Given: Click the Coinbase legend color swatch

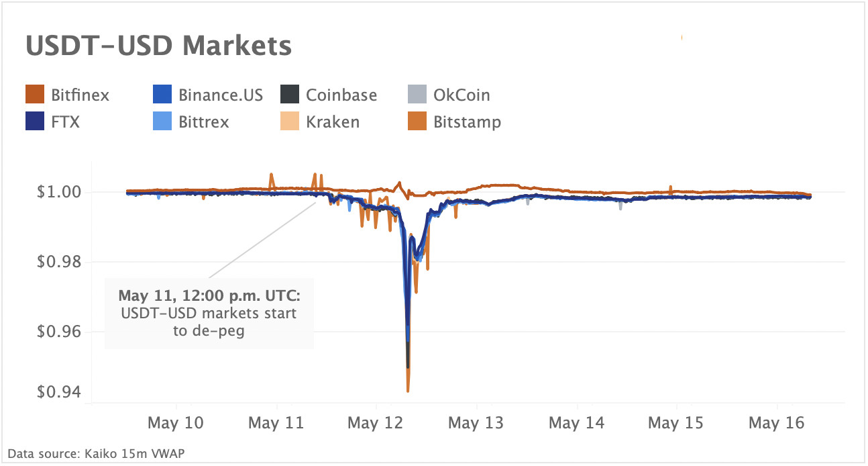Looking at the screenshot, I should [x=290, y=95].
